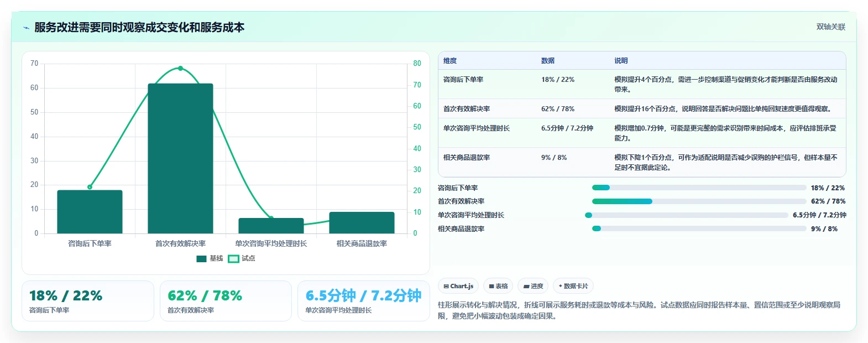
Task: Click the 试点 light green legend swatch
Action: [x=233, y=258]
